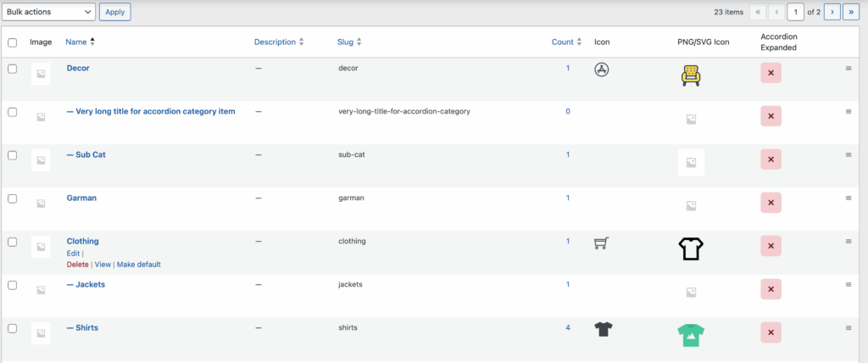Screen dimensions: 868x363
Task: Click the drag handle icon for Decor row
Action: click(849, 68)
